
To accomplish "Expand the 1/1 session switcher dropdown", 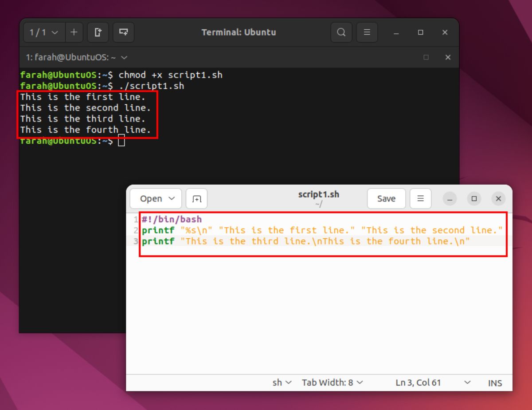I will 44,32.
